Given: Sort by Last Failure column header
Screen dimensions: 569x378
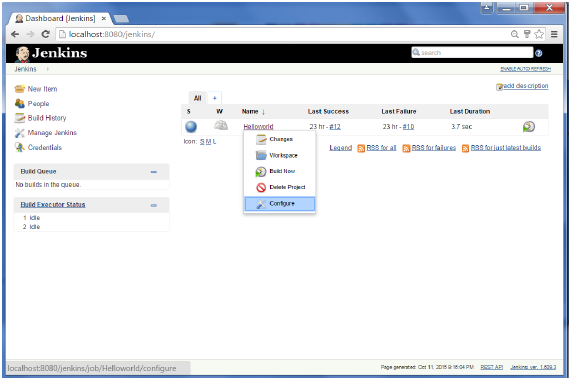Looking at the screenshot, I should coord(398,112).
